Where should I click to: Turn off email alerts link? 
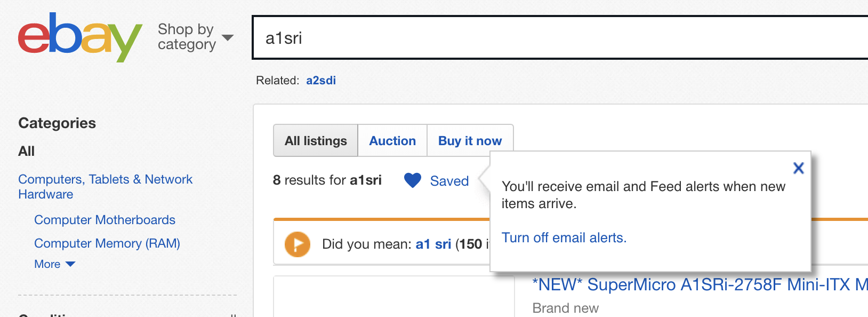[x=564, y=237]
